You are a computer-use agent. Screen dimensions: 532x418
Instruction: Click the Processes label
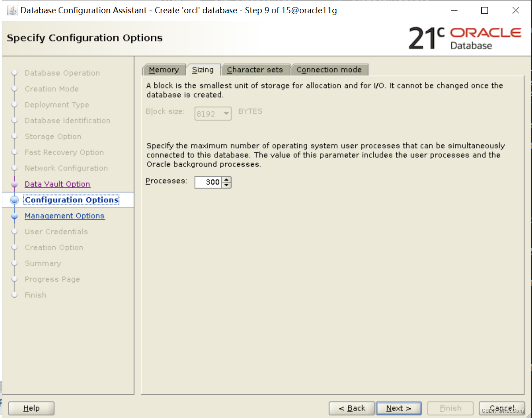(167, 181)
